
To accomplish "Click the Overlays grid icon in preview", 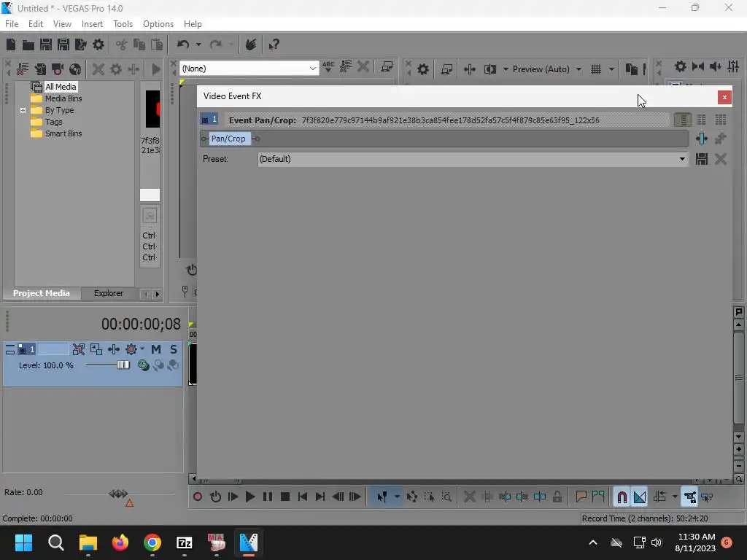I will pyautogui.click(x=596, y=69).
